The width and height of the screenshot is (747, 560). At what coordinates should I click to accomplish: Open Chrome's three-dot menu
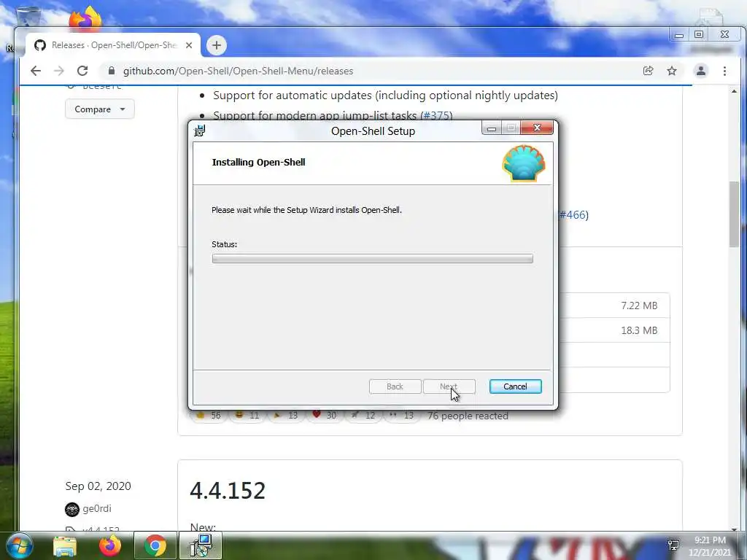pyautogui.click(x=724, y=71)
